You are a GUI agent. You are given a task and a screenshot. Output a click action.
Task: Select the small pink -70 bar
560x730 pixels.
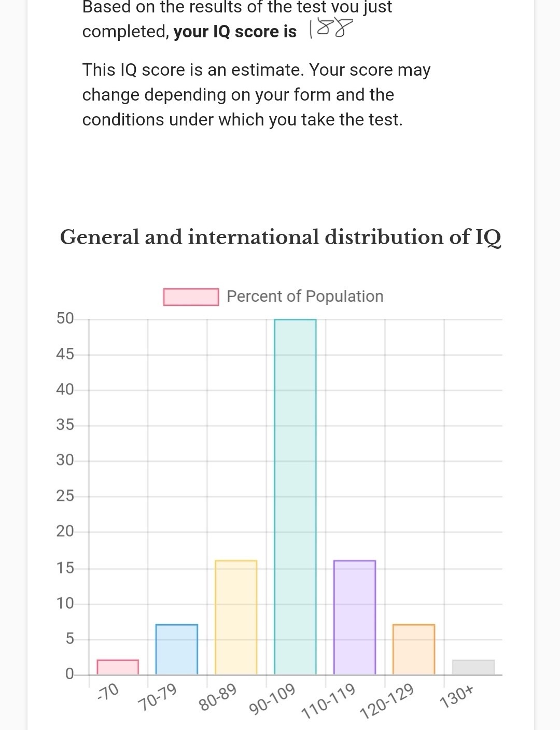pos(118,667)
